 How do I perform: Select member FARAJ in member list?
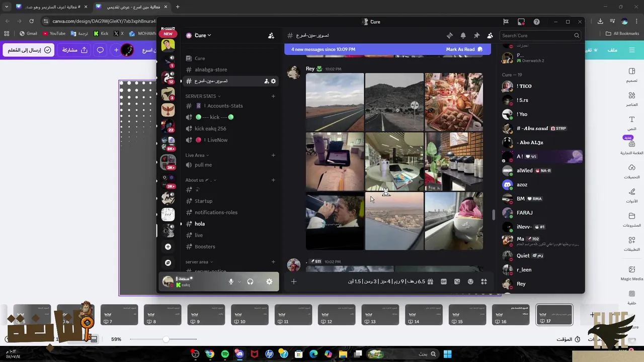click(x=541, y=213)
